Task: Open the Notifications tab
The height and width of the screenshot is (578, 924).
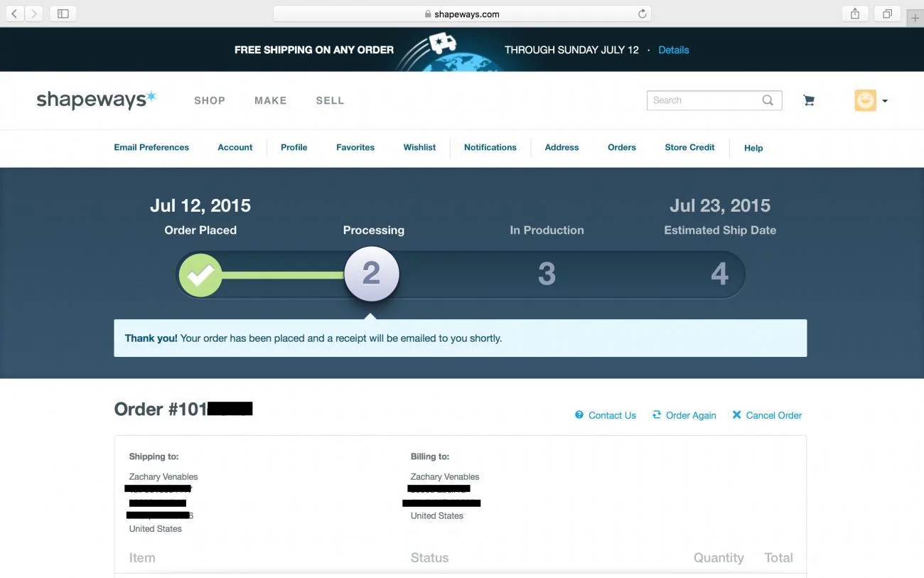Action: tap(490, 147)
